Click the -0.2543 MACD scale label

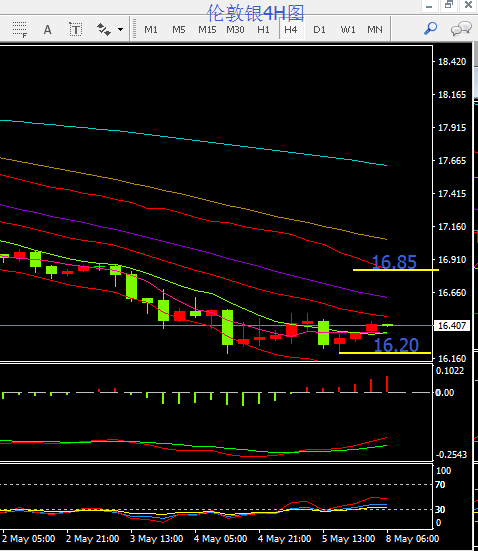point(451,455)
